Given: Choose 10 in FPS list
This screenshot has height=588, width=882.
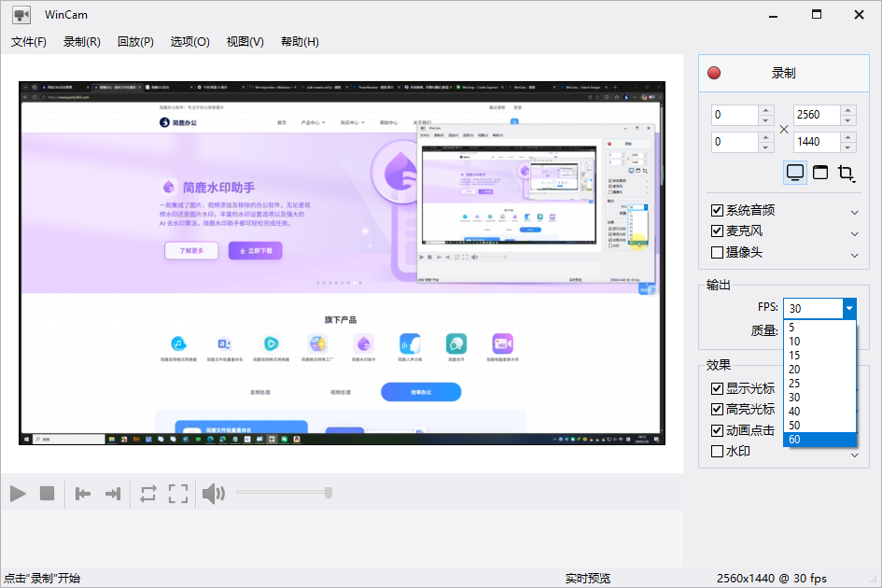Looking at the screenshot, I should point(819,342).
